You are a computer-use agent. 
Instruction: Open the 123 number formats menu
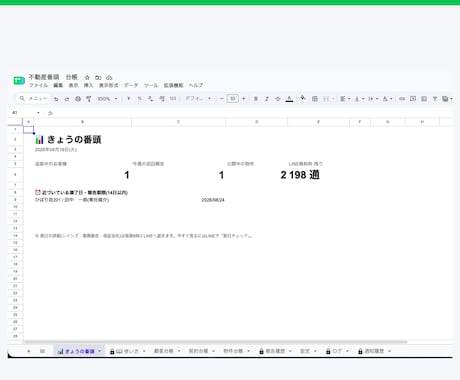click(x=173, y=99)
